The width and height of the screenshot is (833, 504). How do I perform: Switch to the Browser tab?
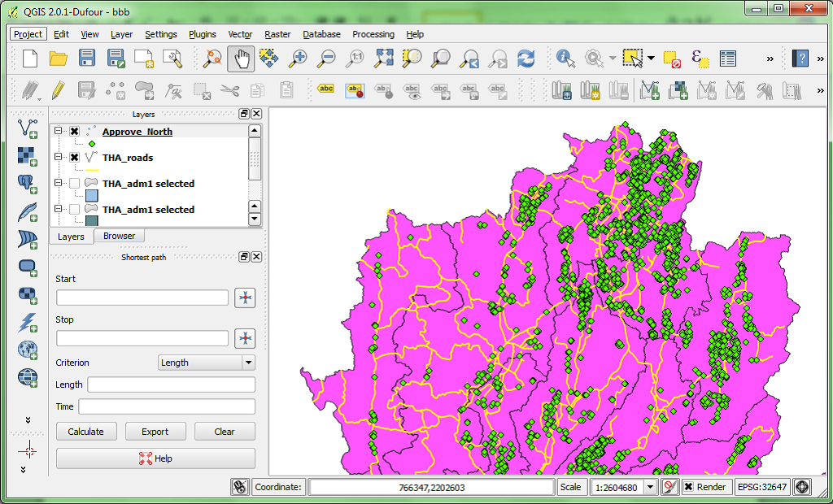click(119, 236)
